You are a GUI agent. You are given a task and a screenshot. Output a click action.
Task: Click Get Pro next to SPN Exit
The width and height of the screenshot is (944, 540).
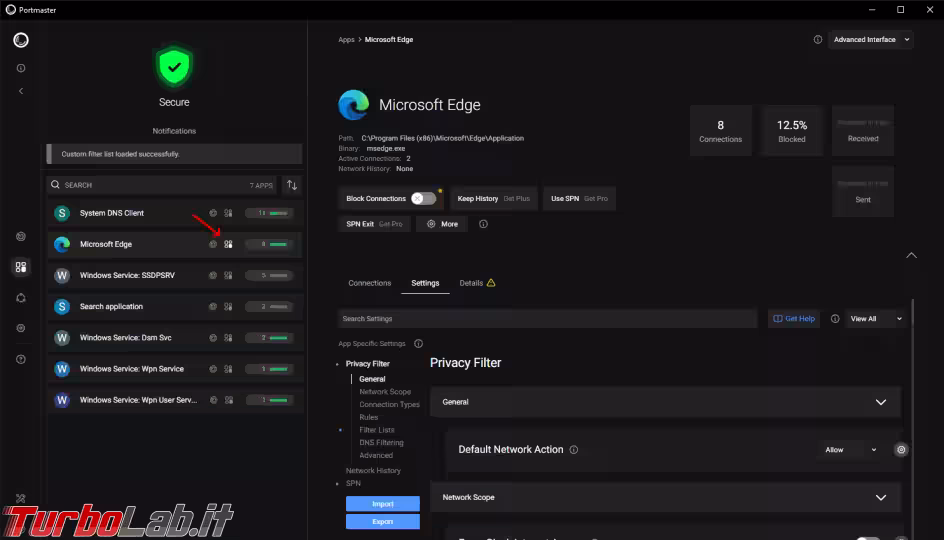(x=390, y=224)
